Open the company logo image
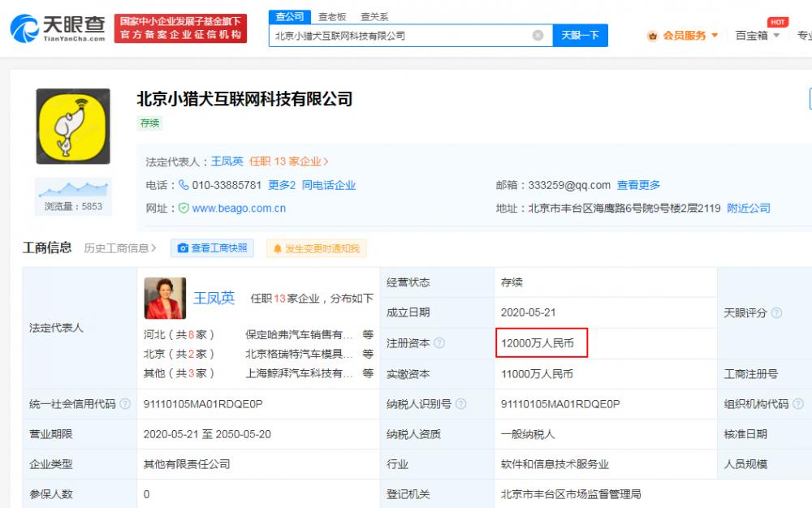Image resolution: width=812 pixels, height=508 pixels. point(73,127)
